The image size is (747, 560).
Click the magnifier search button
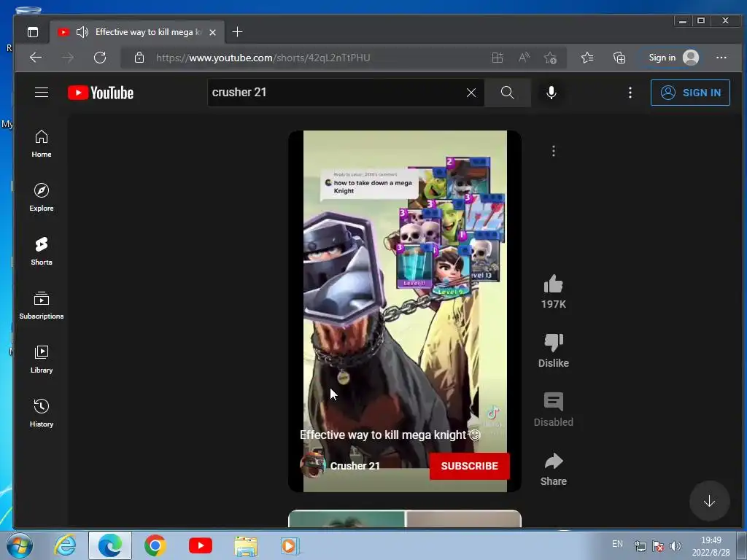(x=508, y=93)
